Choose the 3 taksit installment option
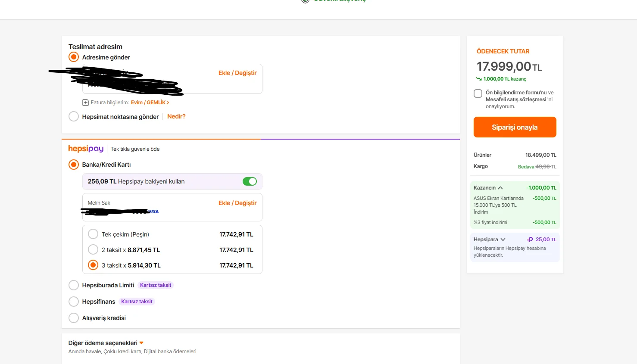This screenshot has height=364, width=637. pyautogui.click(x=93, y=265)
